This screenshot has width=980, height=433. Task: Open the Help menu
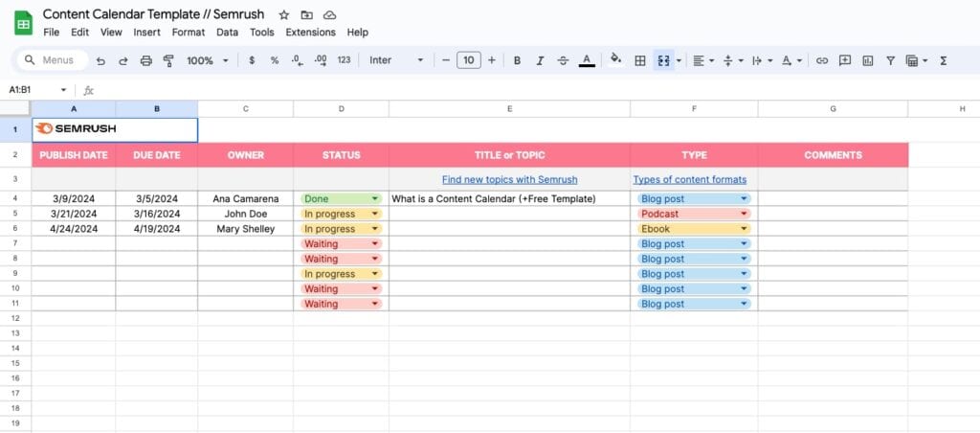click(x=358, y=33)
